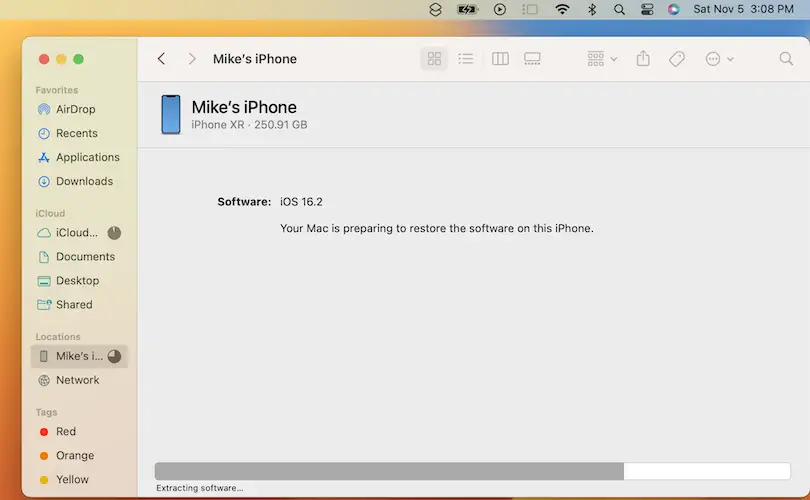Open Finder search magnifier
Viewport: 810px width, 500px height.
(x=786, y=59)
